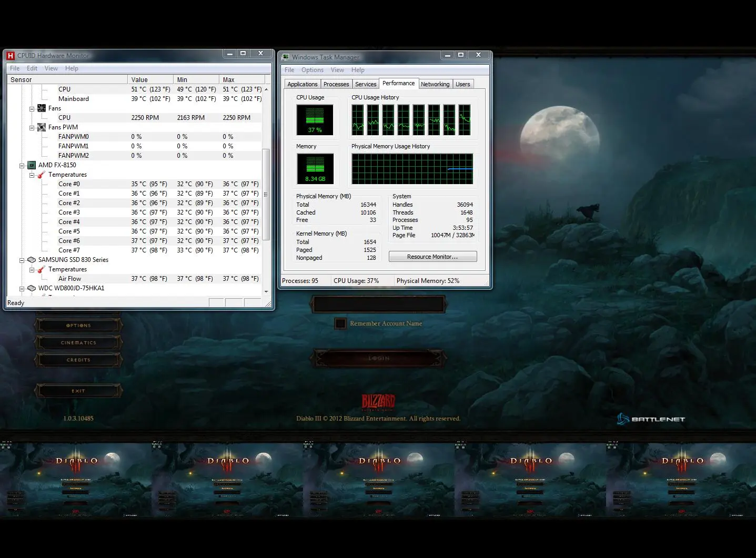
Task: Click the WDC WD800JD-75HKA1 drive icon
Action: pyautogui.click(x=32, y=288)
